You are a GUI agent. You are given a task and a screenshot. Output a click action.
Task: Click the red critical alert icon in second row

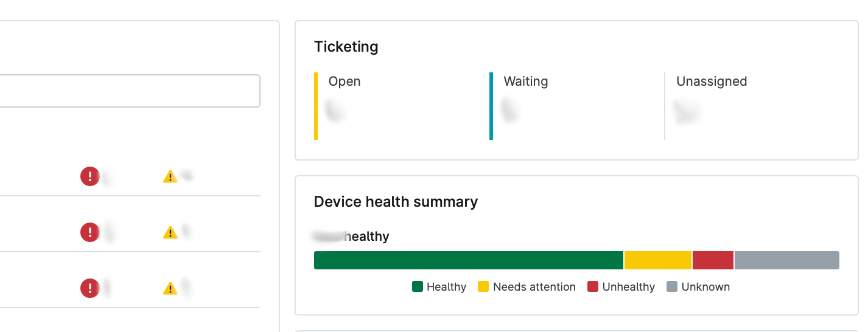[90, 232]
